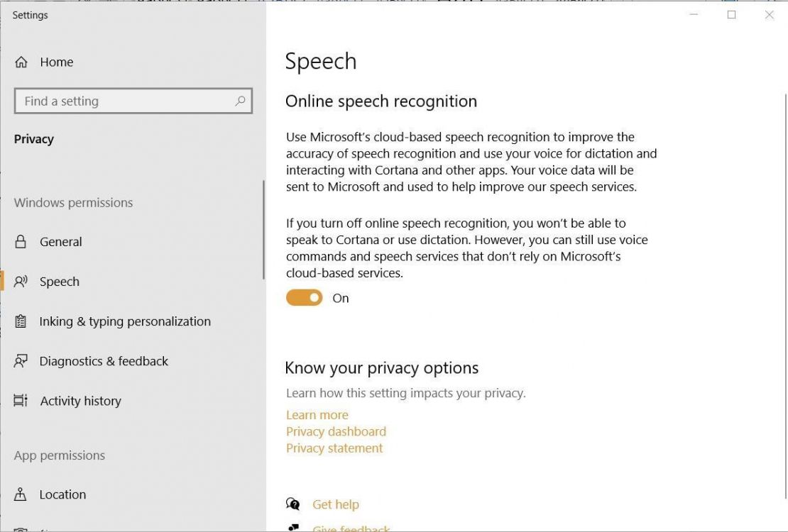Toggle the On switch for cloud-based speech

(305, 298)
